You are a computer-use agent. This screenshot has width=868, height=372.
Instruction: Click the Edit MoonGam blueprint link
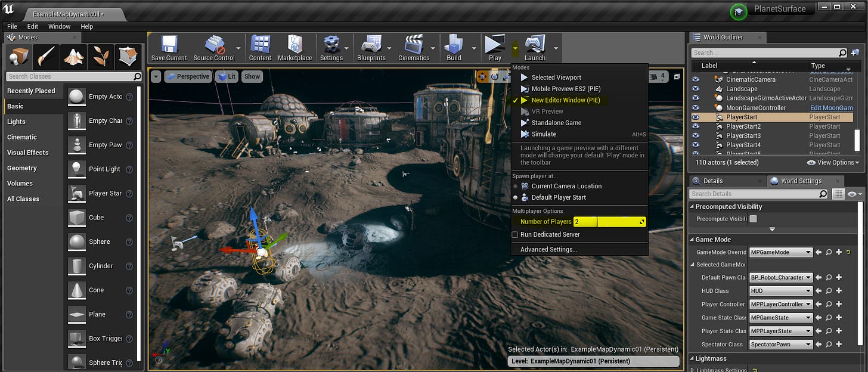(831, 108)
